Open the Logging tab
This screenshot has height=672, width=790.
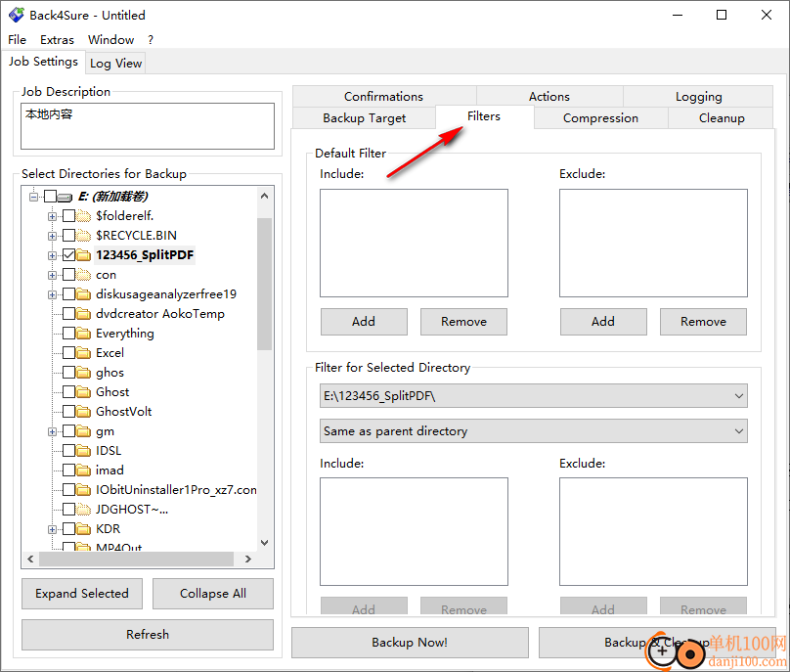(x=698, y=96)
